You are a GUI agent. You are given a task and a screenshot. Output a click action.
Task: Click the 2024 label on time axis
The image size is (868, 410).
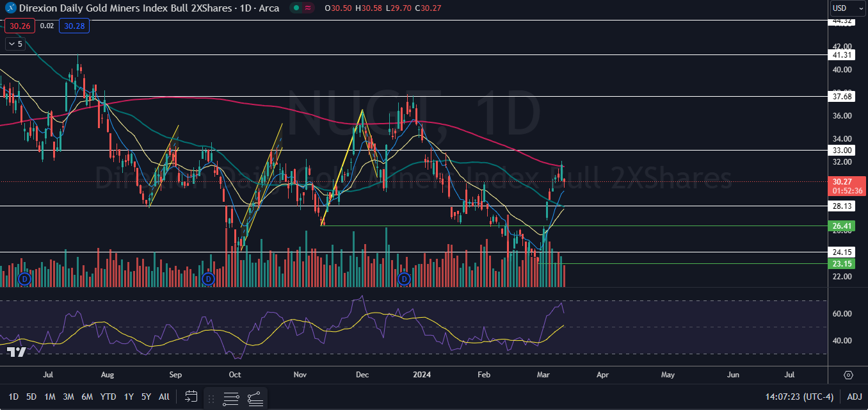(422, 374)
